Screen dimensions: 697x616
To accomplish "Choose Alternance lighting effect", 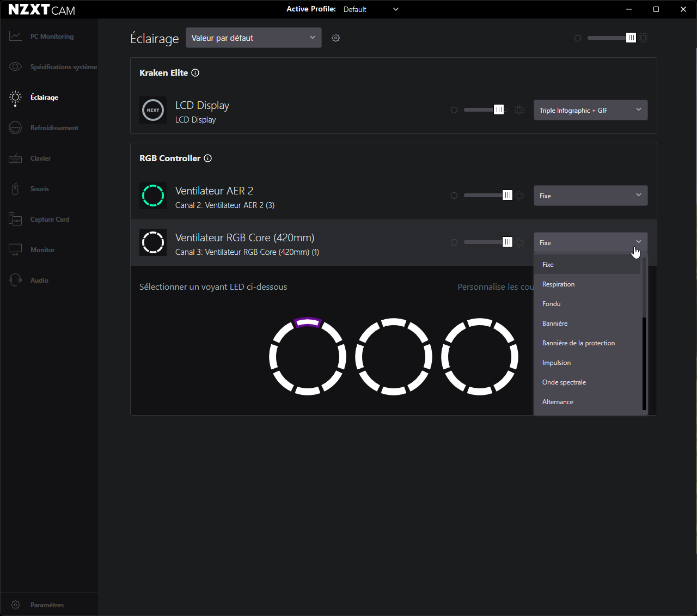I will click(588, 402).
